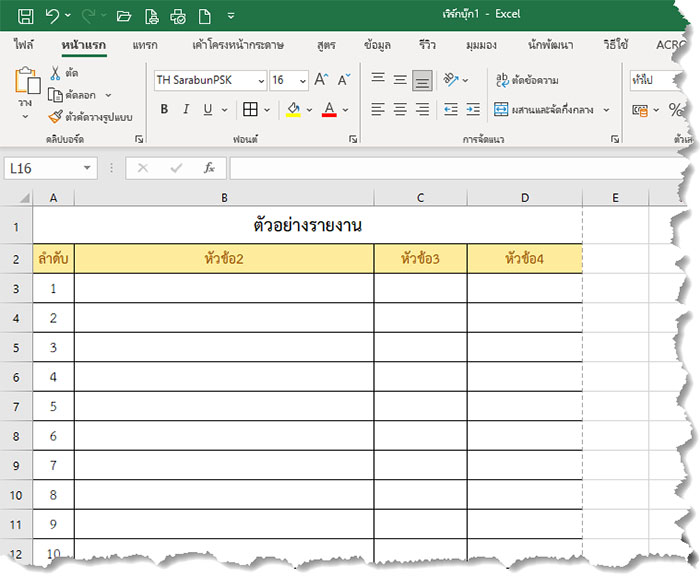Expand the Merge and Center dropdown arrow
Image resolution: width=700 pixels, height=576 pixels.
pos(606,110)
